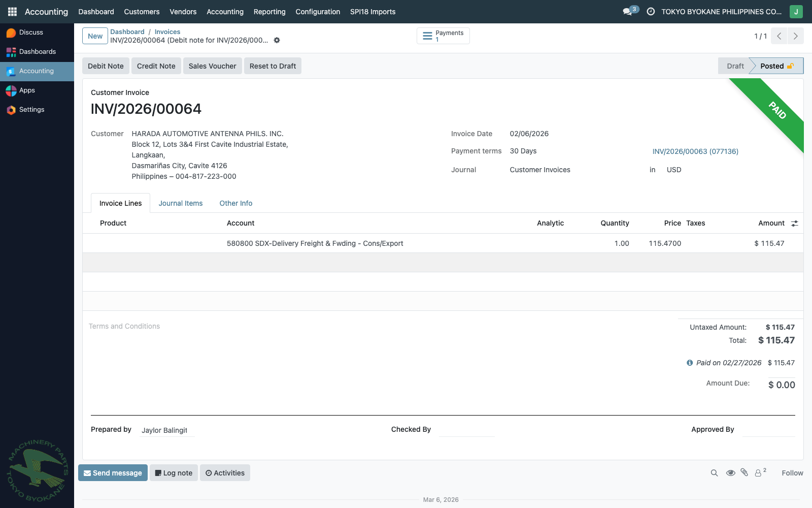Open the Vendors top menu

[x=183, y=12]
